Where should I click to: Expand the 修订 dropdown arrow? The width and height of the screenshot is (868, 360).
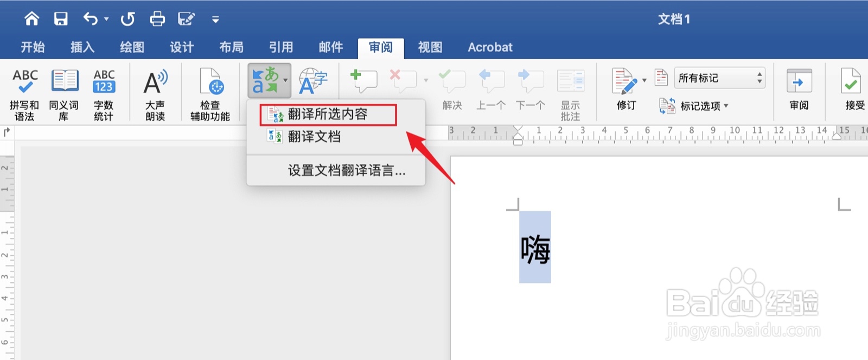point(644,80)
